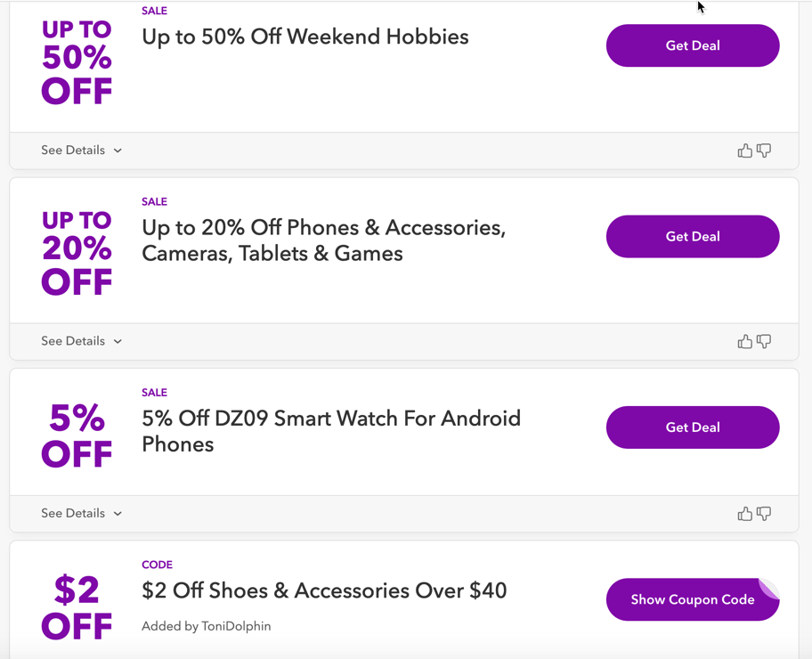Show Coupon Code for $2 Off Shoes
This screenshot has width=812, height=659.
coord(693,599)
